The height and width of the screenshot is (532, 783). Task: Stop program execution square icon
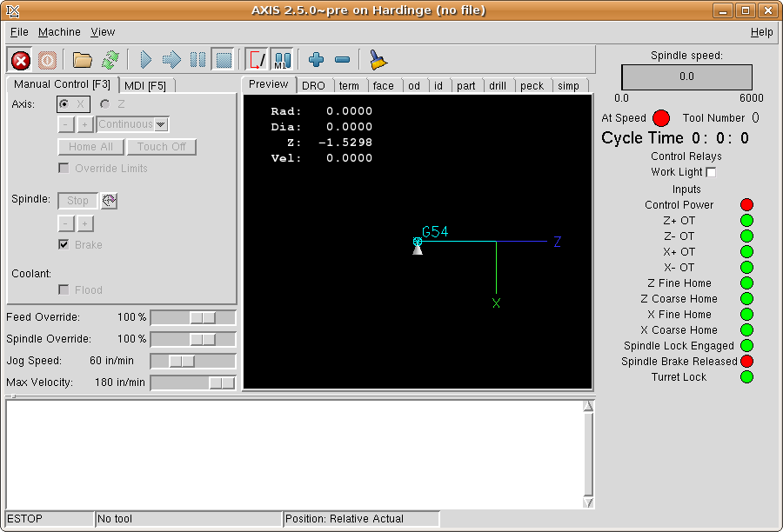coord(224,60)
